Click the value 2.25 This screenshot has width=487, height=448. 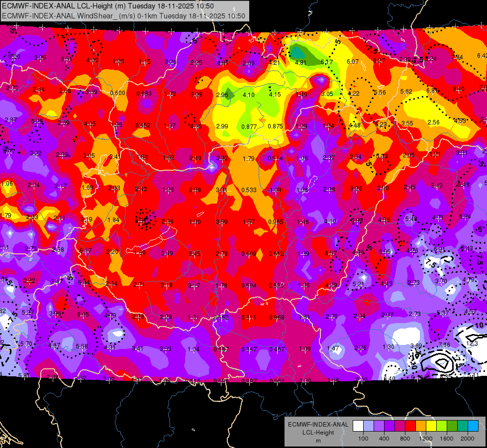tap(196, 63)
